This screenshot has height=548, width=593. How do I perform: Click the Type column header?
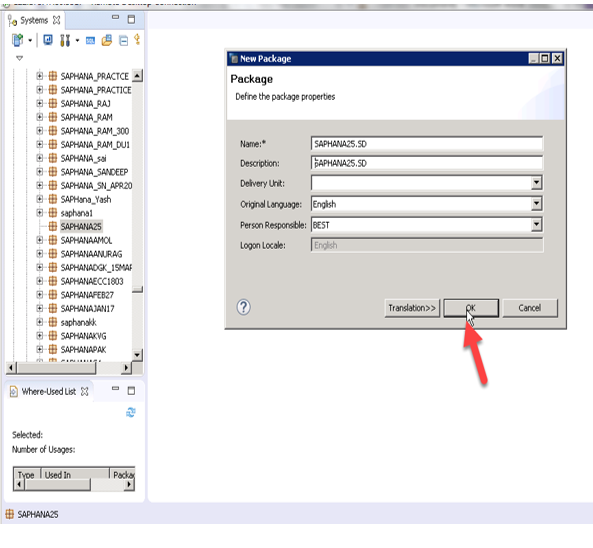click(27, 475)
